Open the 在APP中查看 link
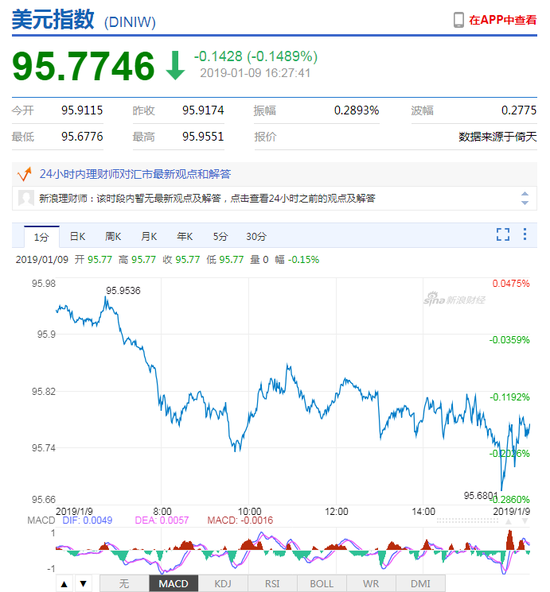 point(502,20)
